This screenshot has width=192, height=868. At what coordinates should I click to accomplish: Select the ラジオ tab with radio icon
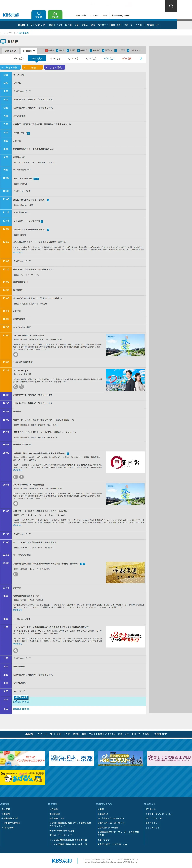[55, 15]
